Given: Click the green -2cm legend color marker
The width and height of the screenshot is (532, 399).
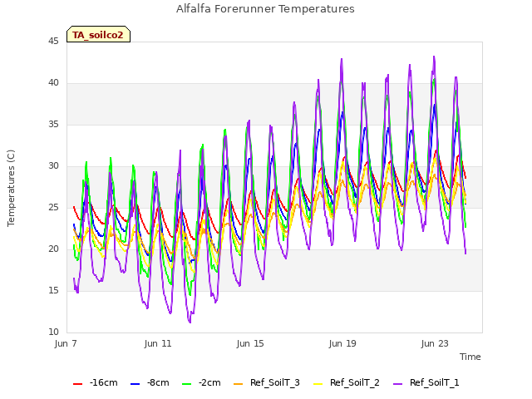Looking at the screenshot, I should point(186,384).
